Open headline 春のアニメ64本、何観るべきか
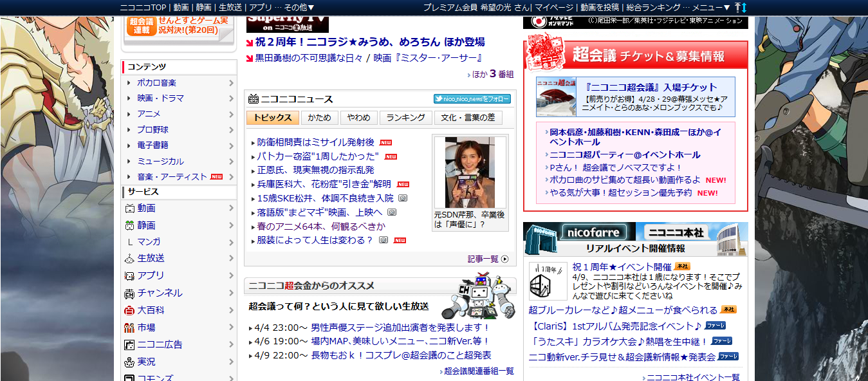This screenshot has width=868, height=381. click(x=321, y=227)
